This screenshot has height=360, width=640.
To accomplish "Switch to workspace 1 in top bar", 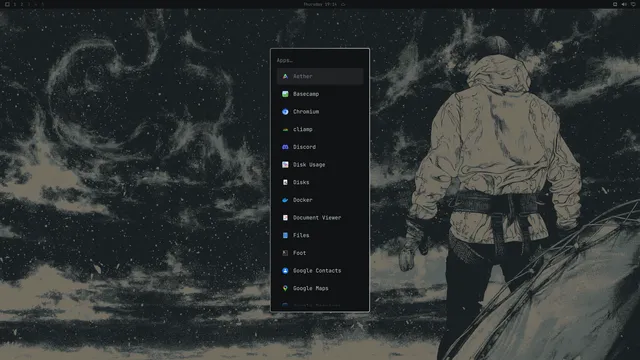I will 15,4.
